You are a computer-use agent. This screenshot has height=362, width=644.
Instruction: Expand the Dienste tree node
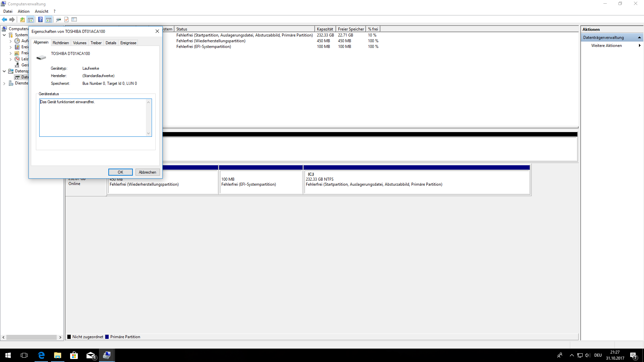(x=4, y=83)
